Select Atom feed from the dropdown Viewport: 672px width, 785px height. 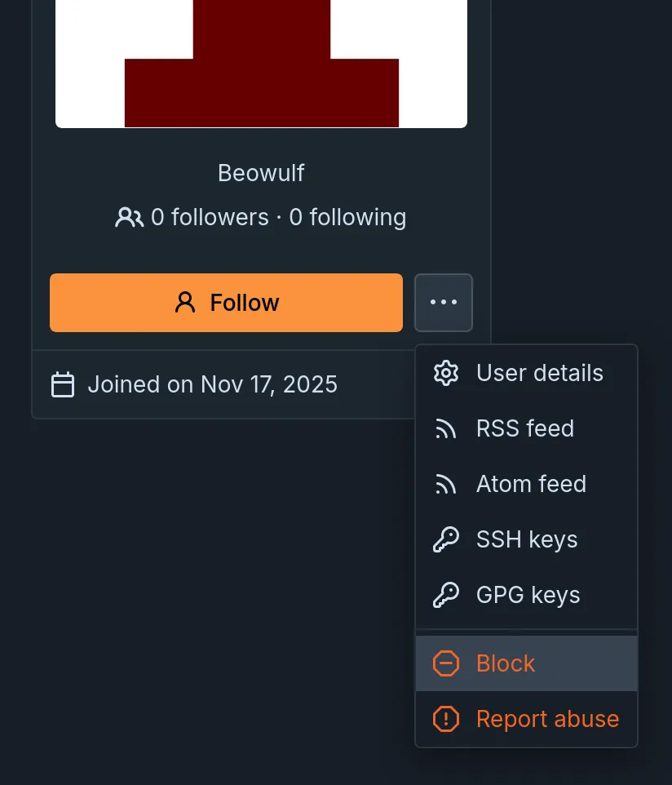[x=531, y=484]
